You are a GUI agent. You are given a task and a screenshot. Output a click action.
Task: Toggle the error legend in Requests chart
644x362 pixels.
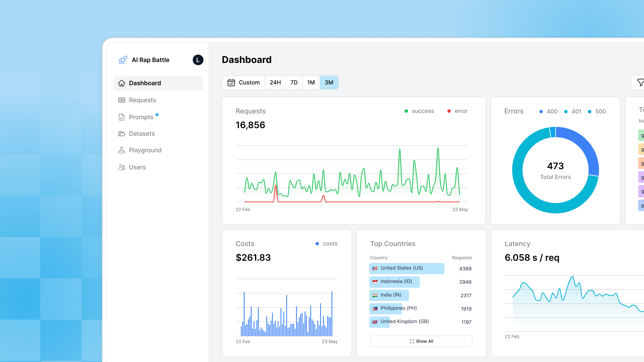[x=457, y=111]
